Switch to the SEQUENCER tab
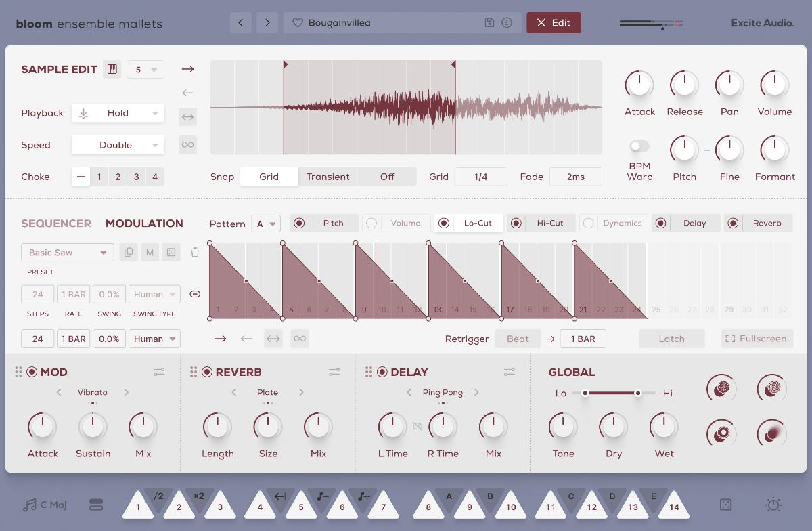 point(56,223)
